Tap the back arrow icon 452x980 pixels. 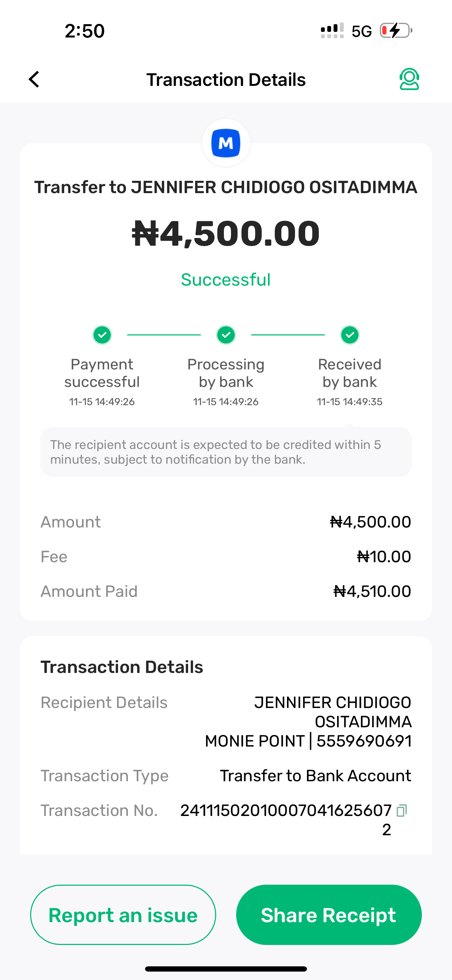pyautogui.click(x=34, y=79)
